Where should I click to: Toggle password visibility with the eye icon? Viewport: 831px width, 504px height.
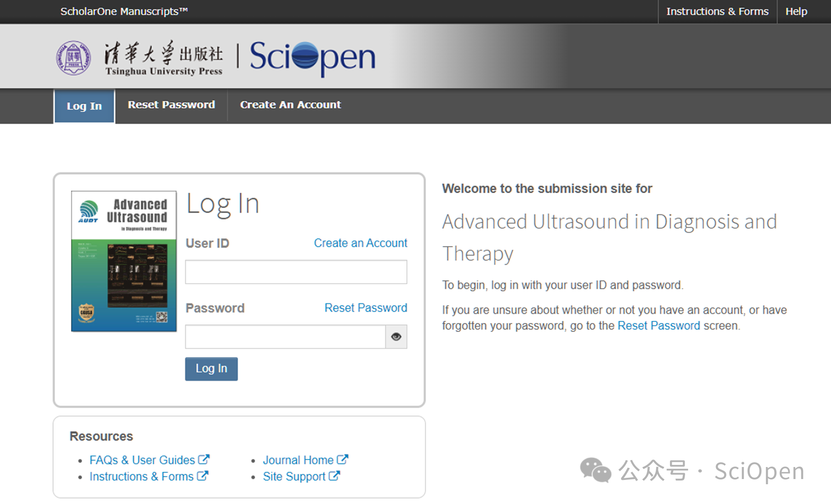[x=396, y=337]
